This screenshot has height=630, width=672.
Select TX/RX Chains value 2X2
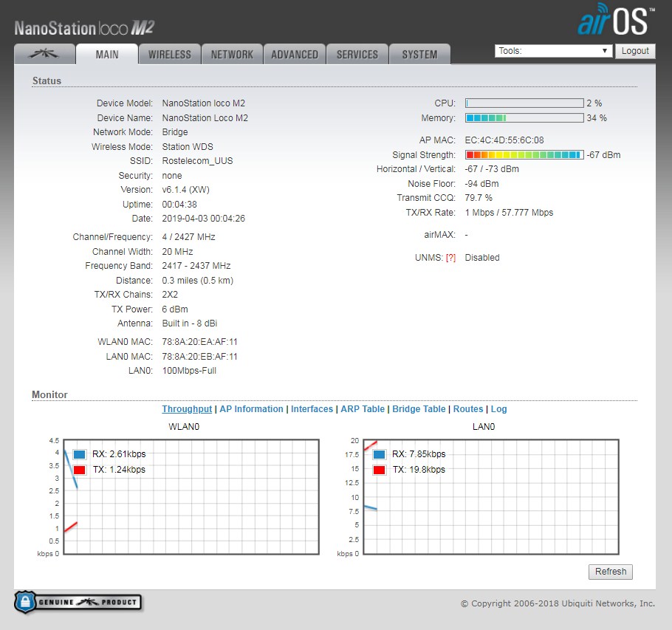[170, 295]
